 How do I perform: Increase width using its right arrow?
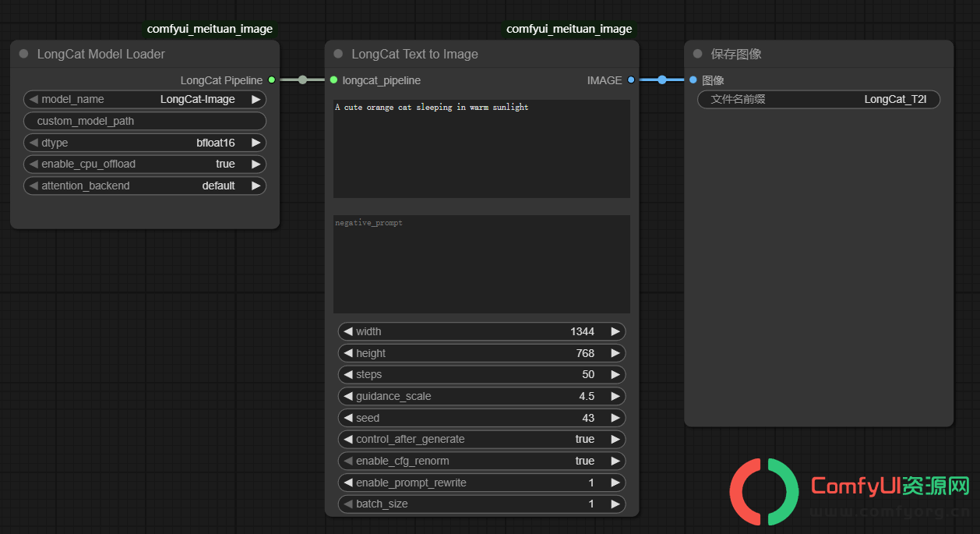click(x=615, y=331)
